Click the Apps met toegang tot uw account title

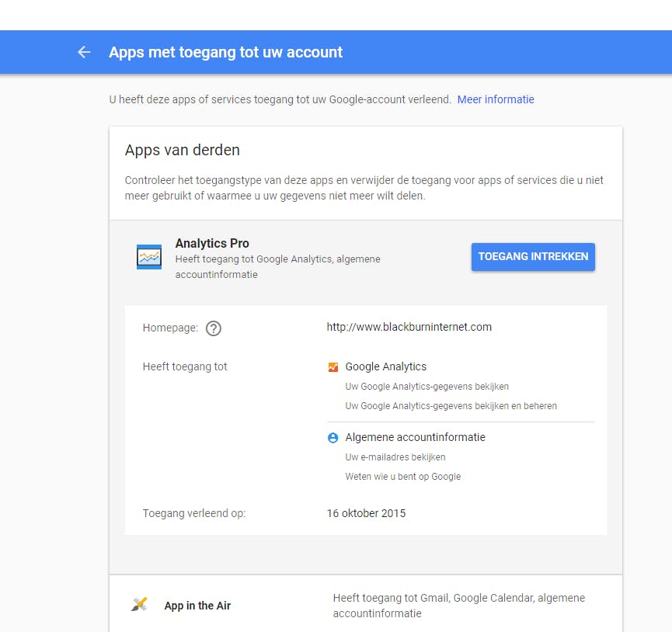tap(225, 52)
